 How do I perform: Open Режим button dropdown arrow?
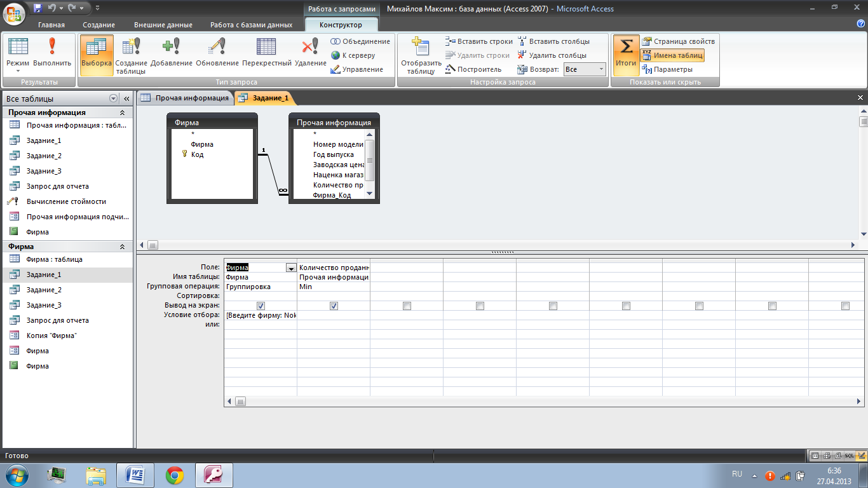coord(18,71)
